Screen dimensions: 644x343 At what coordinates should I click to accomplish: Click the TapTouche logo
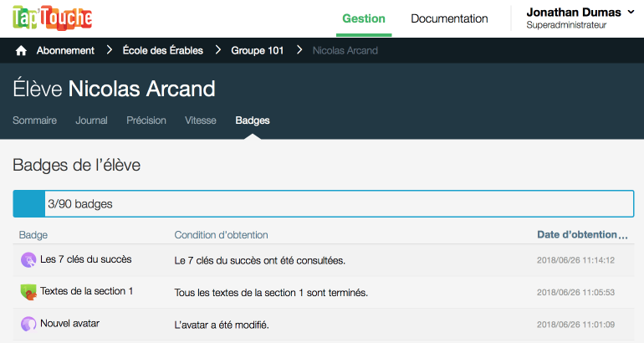(53, 18)
